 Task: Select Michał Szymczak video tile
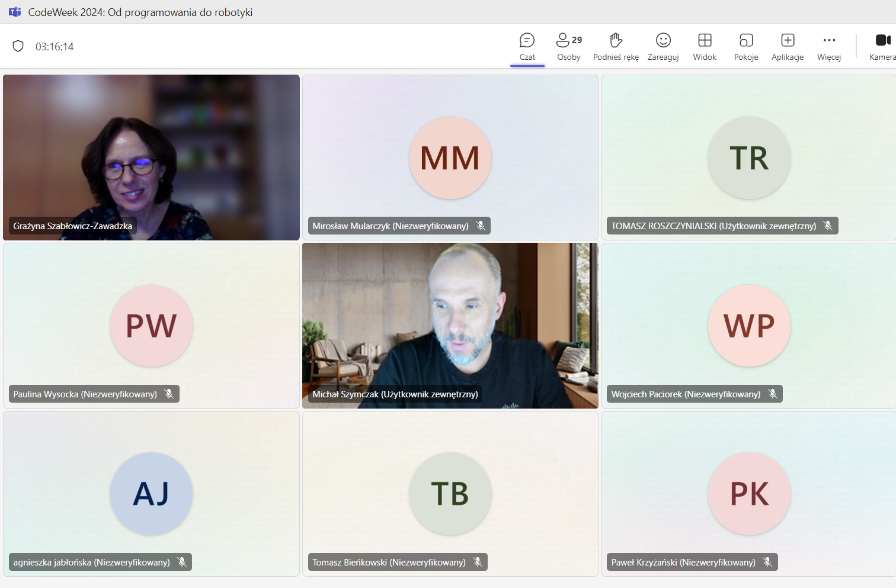pos(450,326)
